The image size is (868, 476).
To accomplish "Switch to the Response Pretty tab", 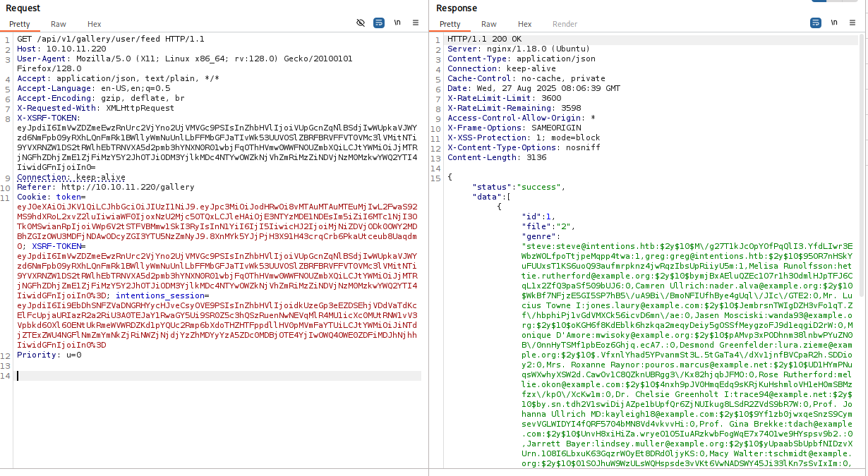I will coord(450,24).
